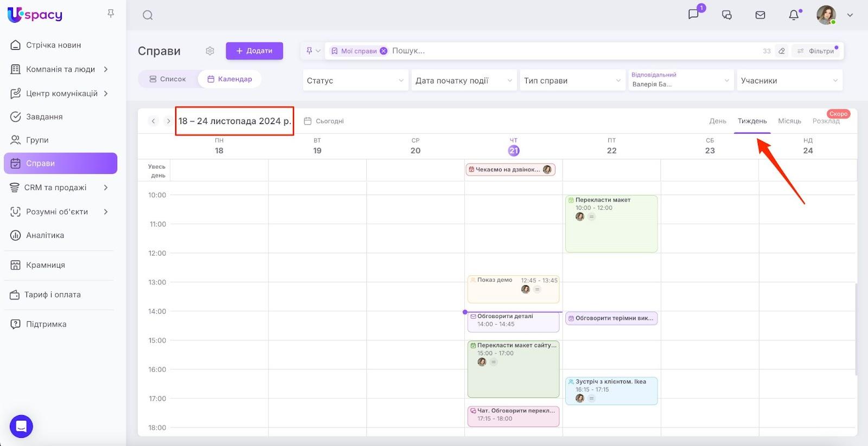Screen dimensions: 868x446
Task: Expand Центр комунікацій chevron
Action: click(x=106, y=93)
